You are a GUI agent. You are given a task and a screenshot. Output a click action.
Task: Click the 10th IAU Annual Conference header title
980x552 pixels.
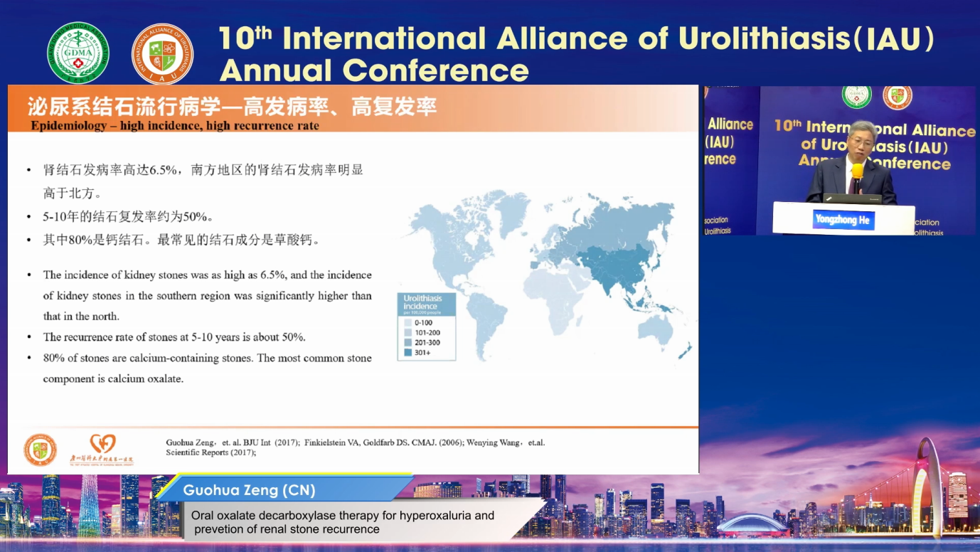click(x=575, y=53)
